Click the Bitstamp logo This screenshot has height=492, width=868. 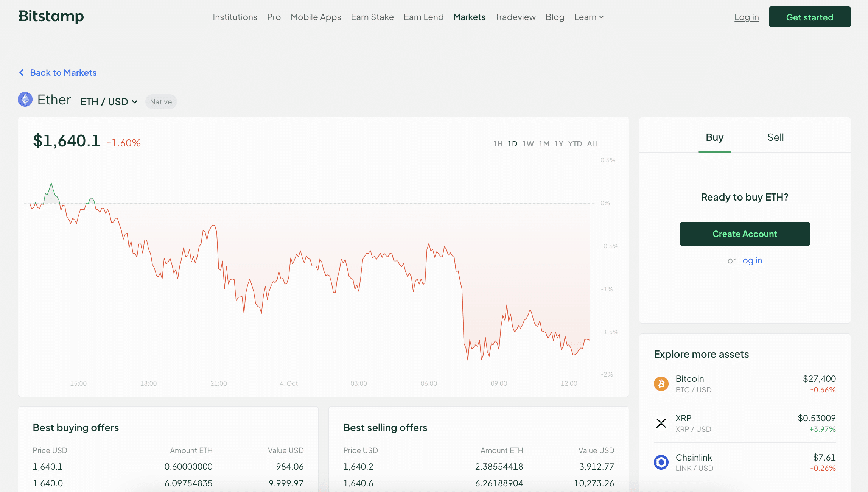tap(51, 16)
